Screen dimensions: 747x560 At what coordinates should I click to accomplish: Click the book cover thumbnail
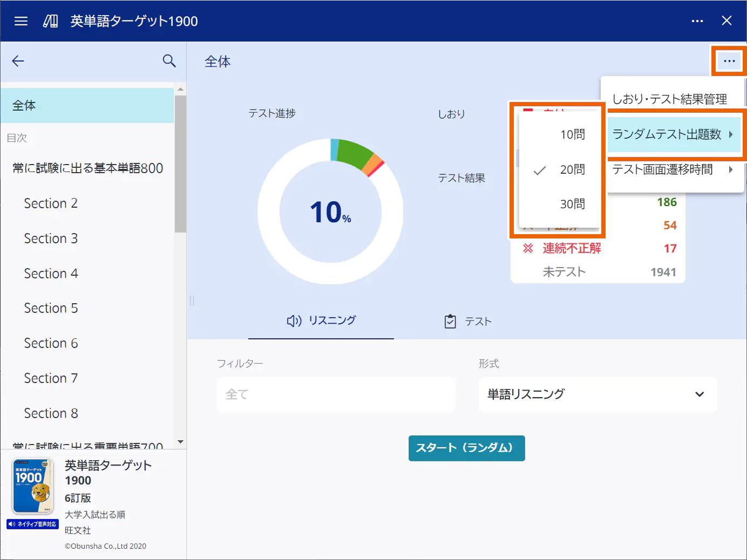pos(32,486)
